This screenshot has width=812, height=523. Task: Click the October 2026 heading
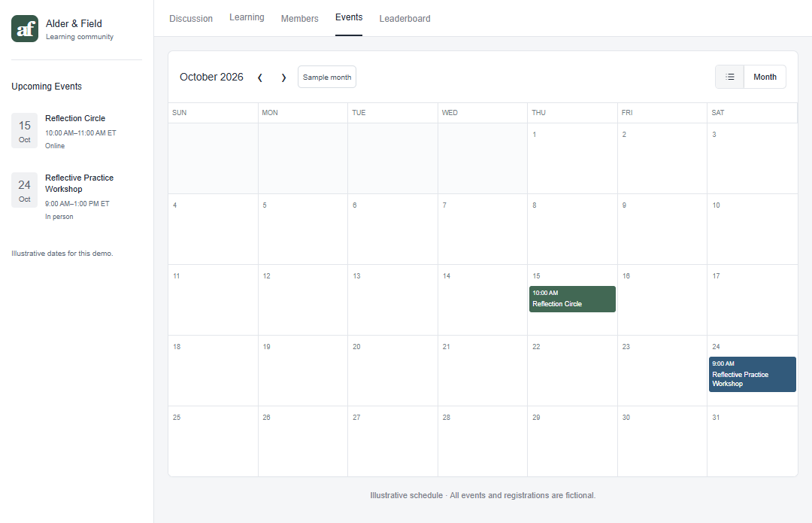211,78
